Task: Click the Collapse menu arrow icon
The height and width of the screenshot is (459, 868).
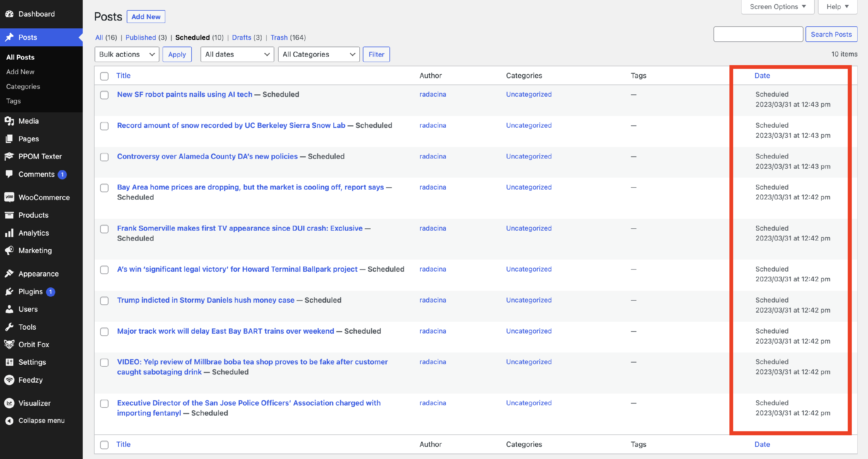Action: 9,420
